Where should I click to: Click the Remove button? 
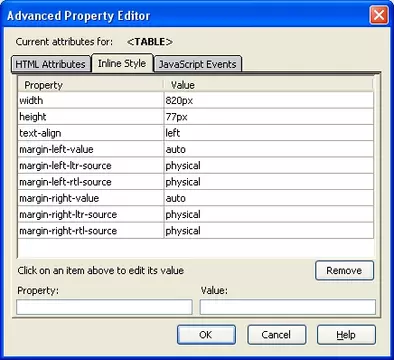coord(344,270)
